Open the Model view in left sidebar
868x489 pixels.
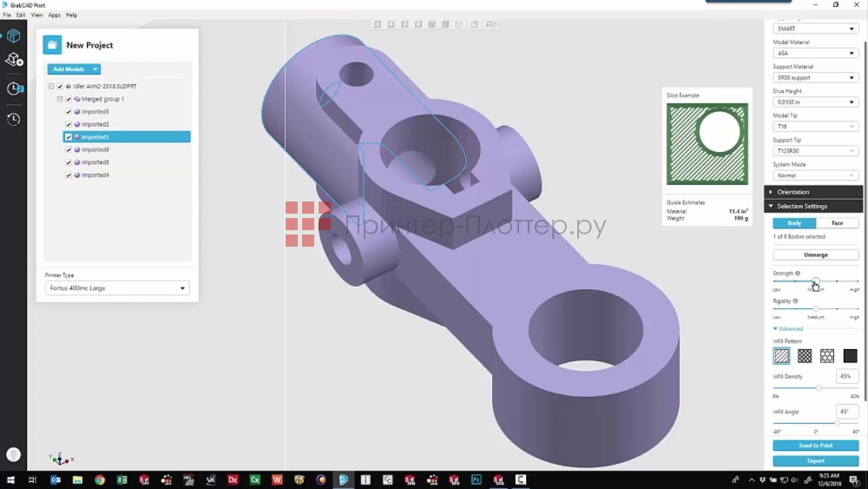(x=13, y=36)
